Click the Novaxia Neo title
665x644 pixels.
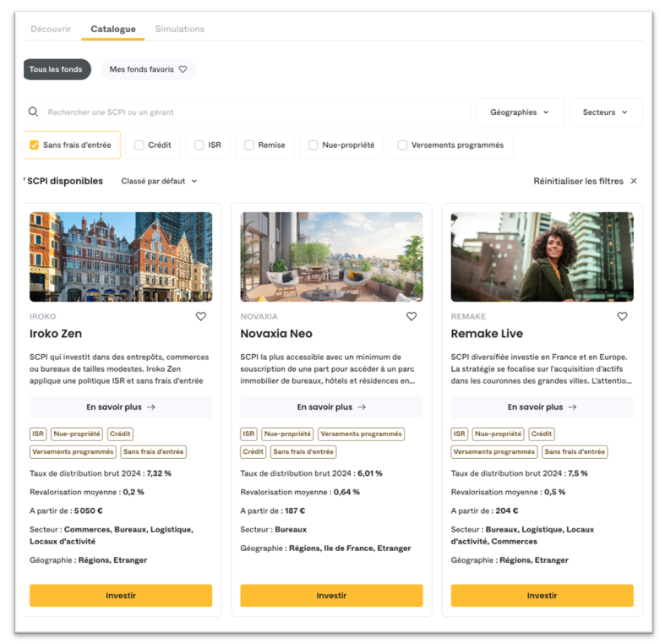276,334
